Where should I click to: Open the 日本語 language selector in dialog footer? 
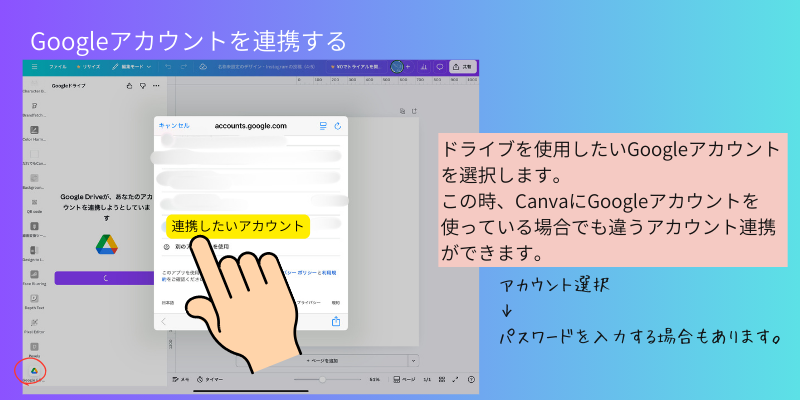click(x=168, y=303)
